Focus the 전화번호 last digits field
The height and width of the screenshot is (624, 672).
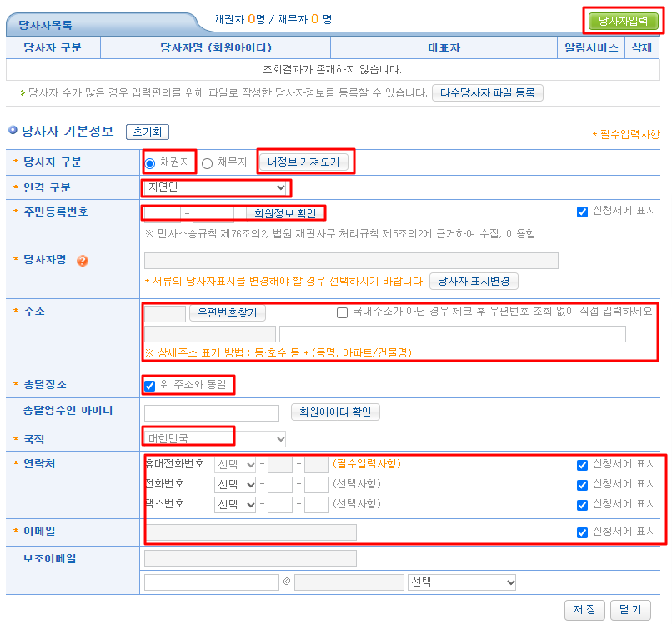[x=317, y=485]
